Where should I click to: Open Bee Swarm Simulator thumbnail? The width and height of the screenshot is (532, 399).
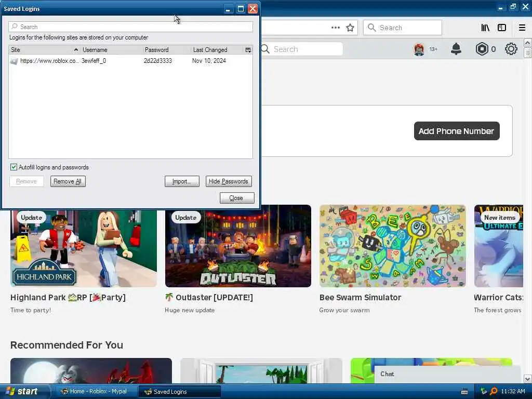393,246
